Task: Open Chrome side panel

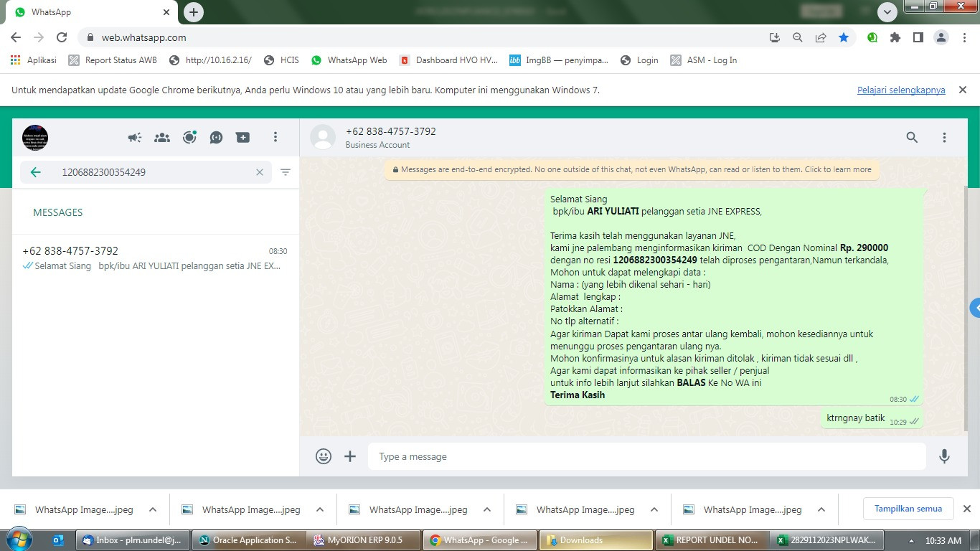Action: [x=918, y=37]
